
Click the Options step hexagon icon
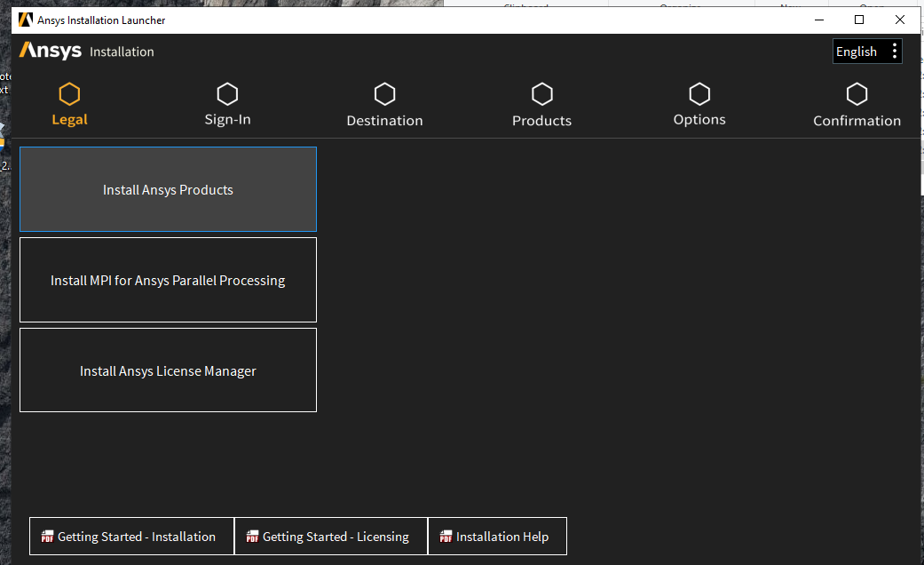pos(699,93)
